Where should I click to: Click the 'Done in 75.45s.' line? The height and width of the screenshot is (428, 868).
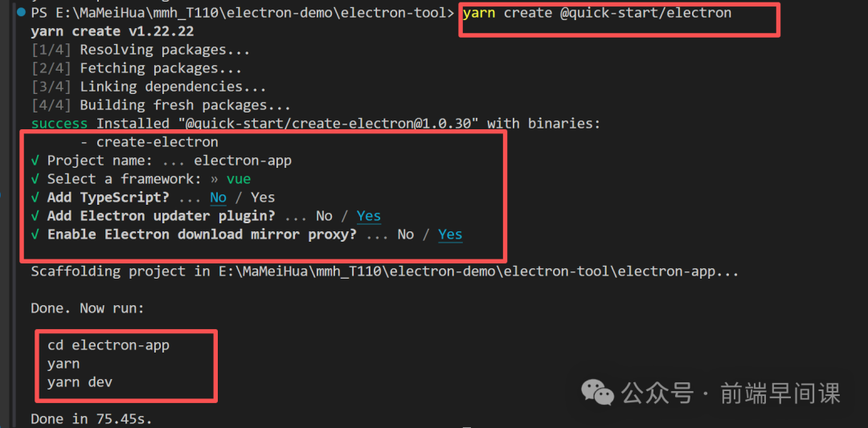pyautogui.click(x=92, y=418)
